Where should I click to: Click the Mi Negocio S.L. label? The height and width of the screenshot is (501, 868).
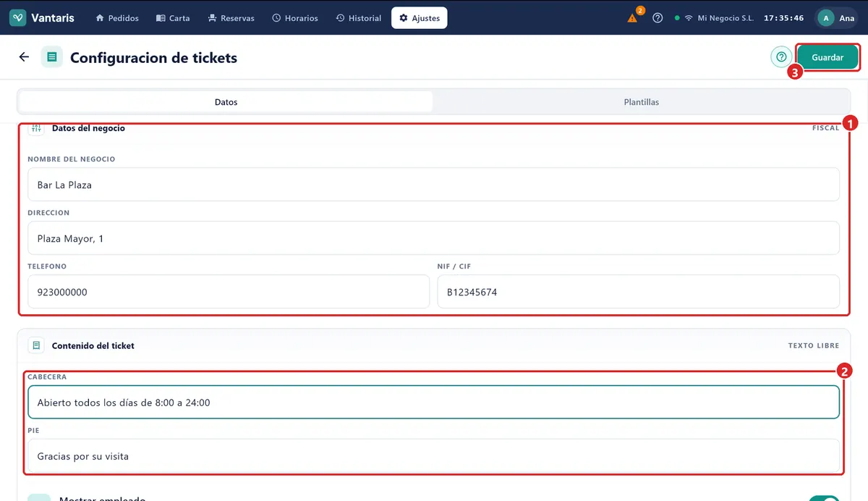(x=726, y=18)
